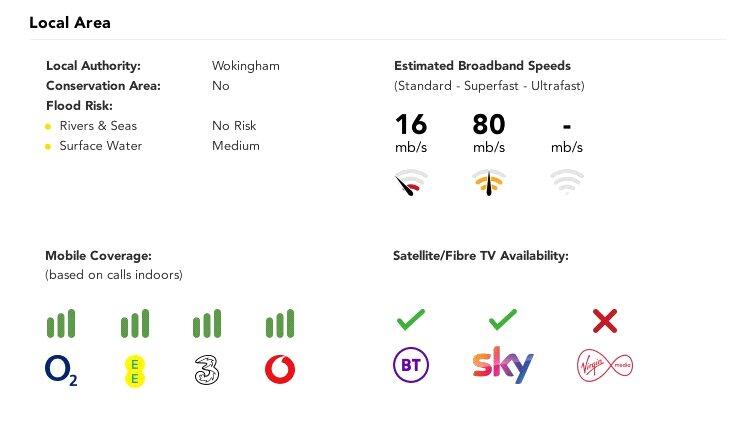The height and width of the screenshot is (444, 744).
Task: Click the orange superfast wifi gauge icon
Action: (x=489, y=182)
